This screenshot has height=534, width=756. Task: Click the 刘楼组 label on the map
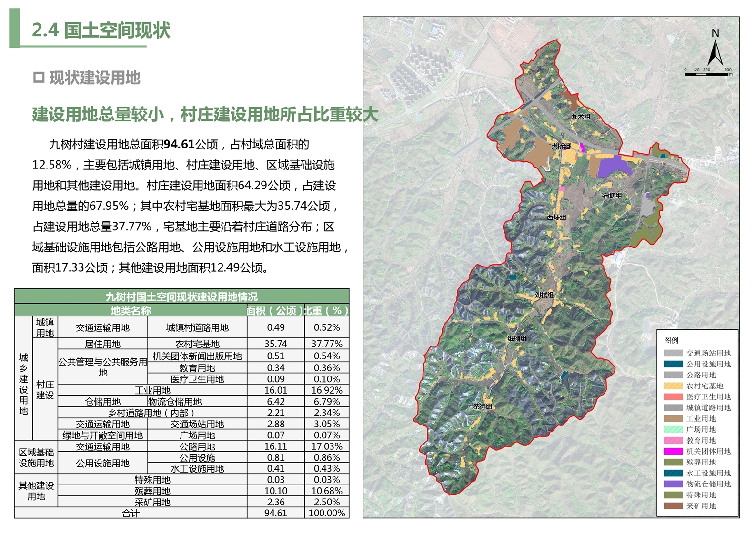[x=544, y=295]
